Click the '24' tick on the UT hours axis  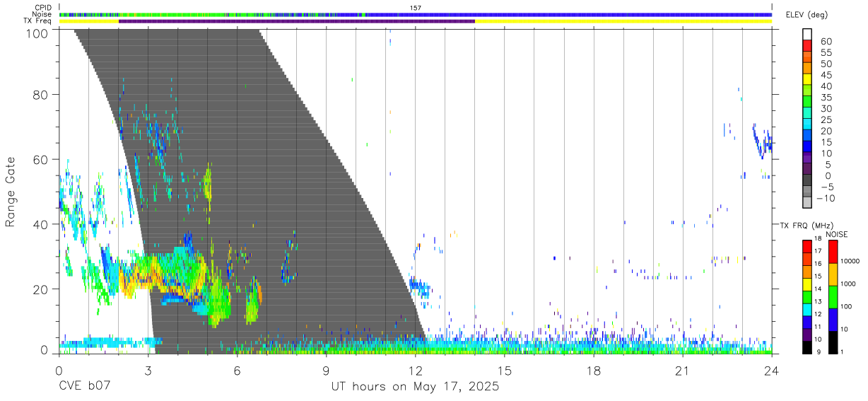point(772,371)
